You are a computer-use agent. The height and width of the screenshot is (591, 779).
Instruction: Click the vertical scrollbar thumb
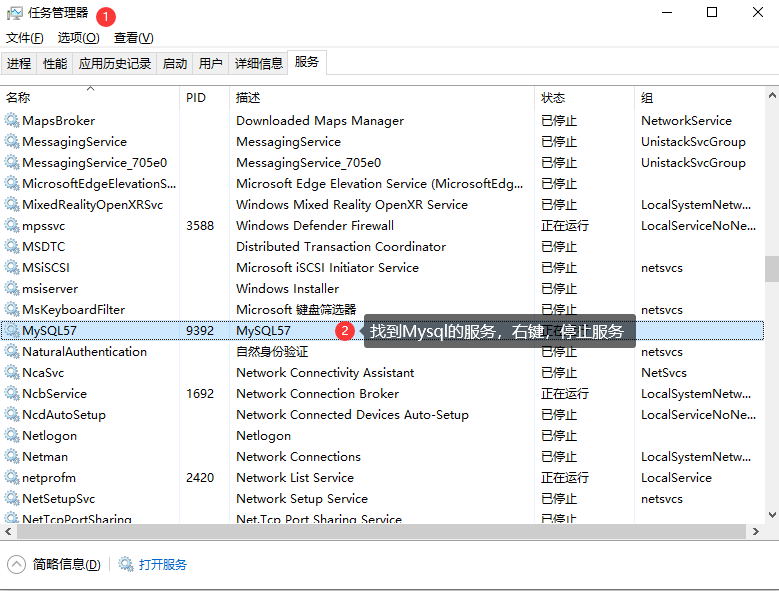[771, 268]
